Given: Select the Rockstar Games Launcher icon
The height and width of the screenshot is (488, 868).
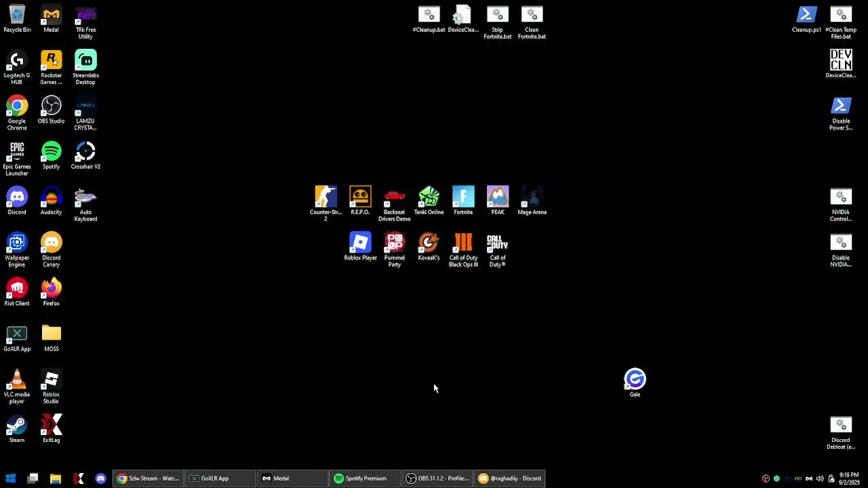Looking at the screenshot, I should coord(51,68).
